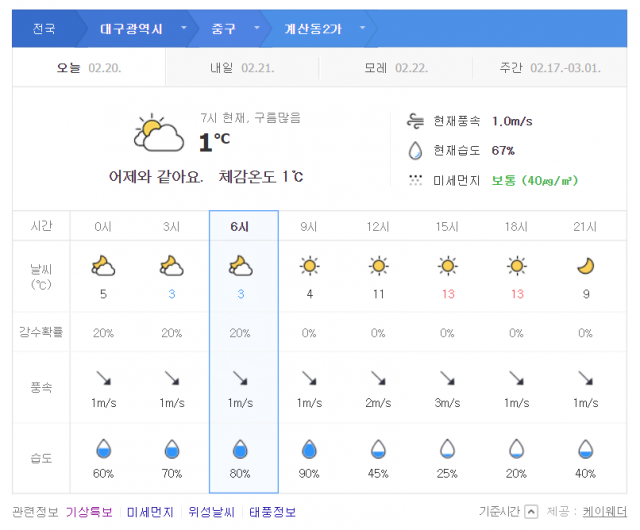Click the 6시 cloudy night weather icon
This screenshot has height=530, width=640.
[240, 266]
